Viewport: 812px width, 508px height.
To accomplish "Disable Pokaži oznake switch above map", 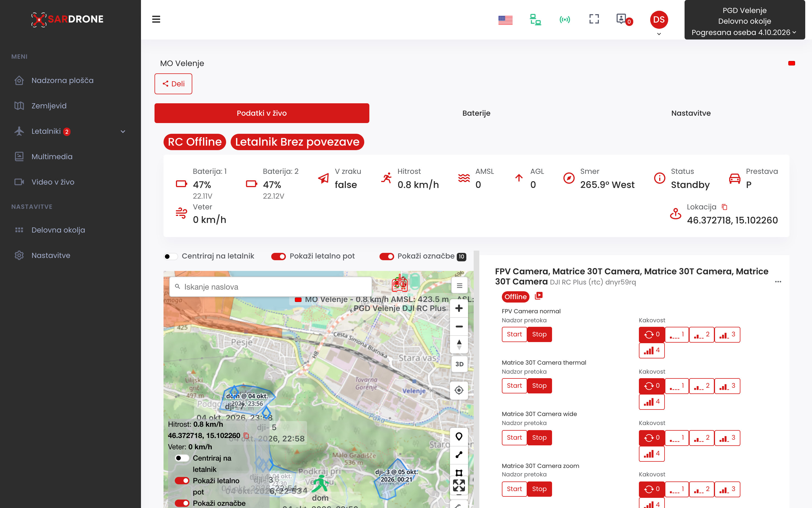I will (387, 256).
